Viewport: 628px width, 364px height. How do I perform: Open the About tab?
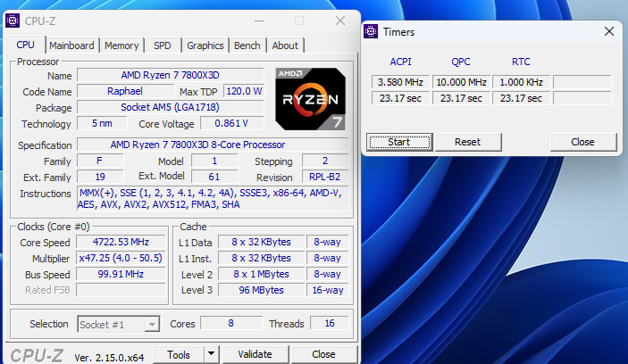[x=285, y=45]
